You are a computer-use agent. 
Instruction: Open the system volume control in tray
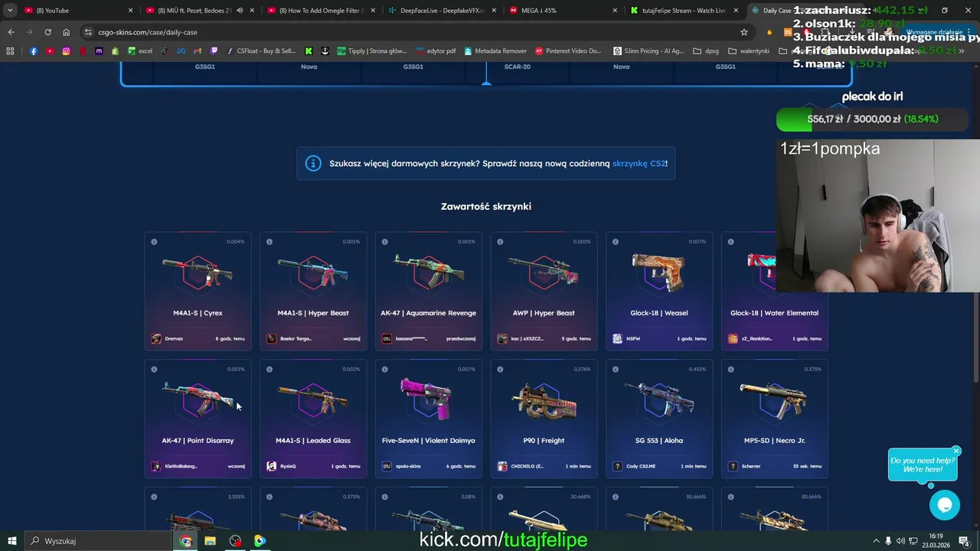[x=900, y=541]
